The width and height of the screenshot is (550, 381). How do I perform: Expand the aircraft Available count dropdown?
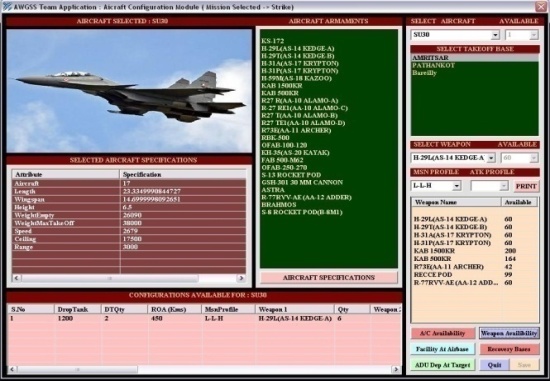point(534,35)
